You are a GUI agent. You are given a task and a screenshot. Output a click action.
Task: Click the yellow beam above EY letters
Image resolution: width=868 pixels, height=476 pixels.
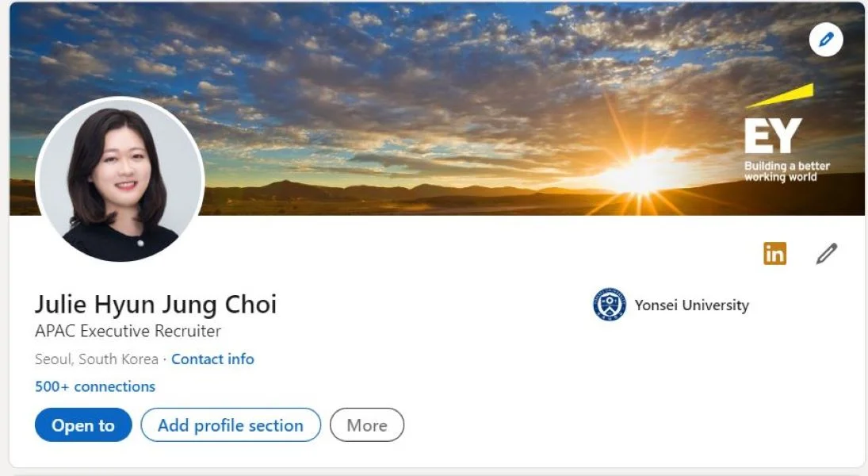coord(781,95)
